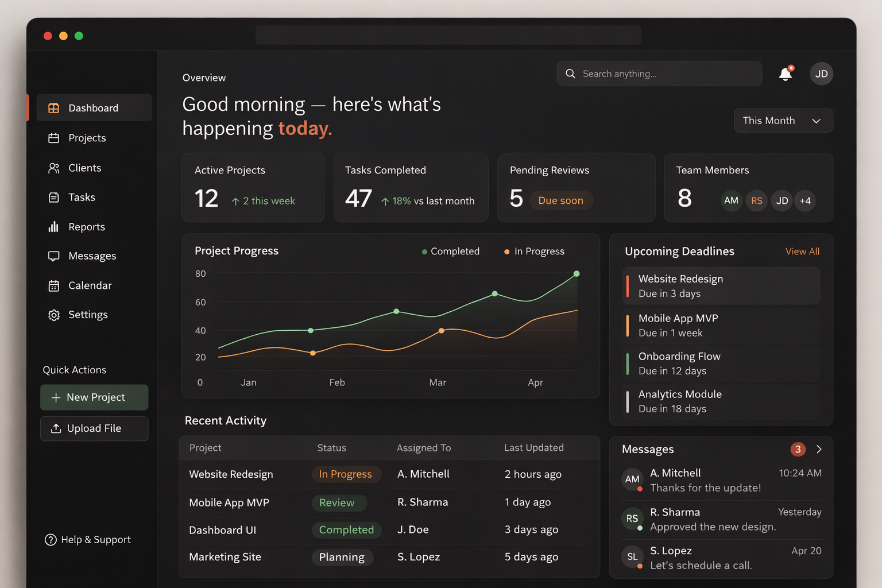Click the JD profile avatar
This screenshot has width=882, height=588.
point(822,73)
